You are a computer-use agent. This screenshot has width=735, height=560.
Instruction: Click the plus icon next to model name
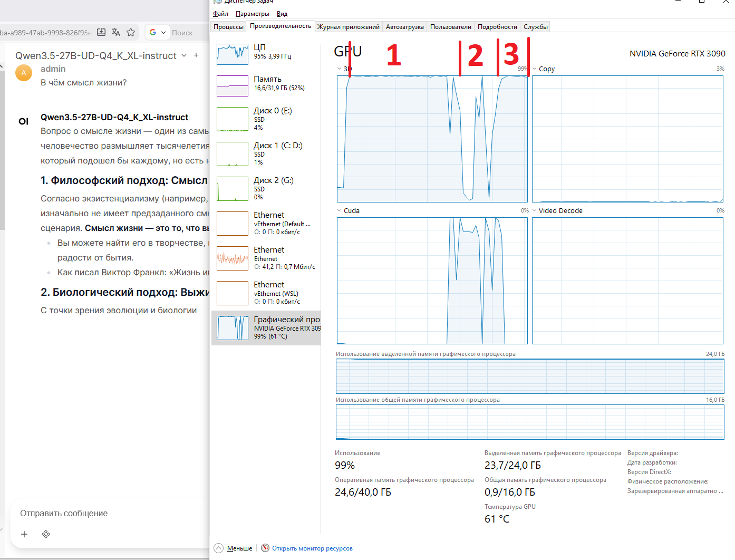pos(196,55)
